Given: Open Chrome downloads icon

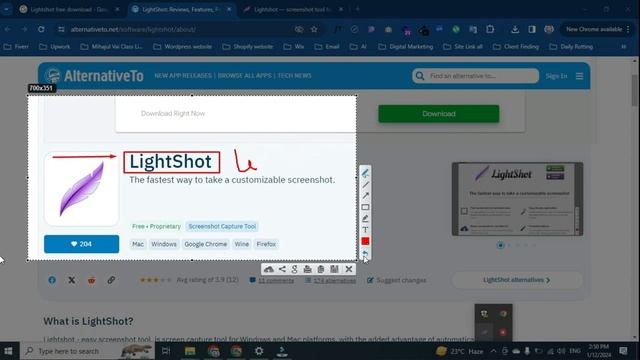Looking at the screenshot, I should click(515, 29).
